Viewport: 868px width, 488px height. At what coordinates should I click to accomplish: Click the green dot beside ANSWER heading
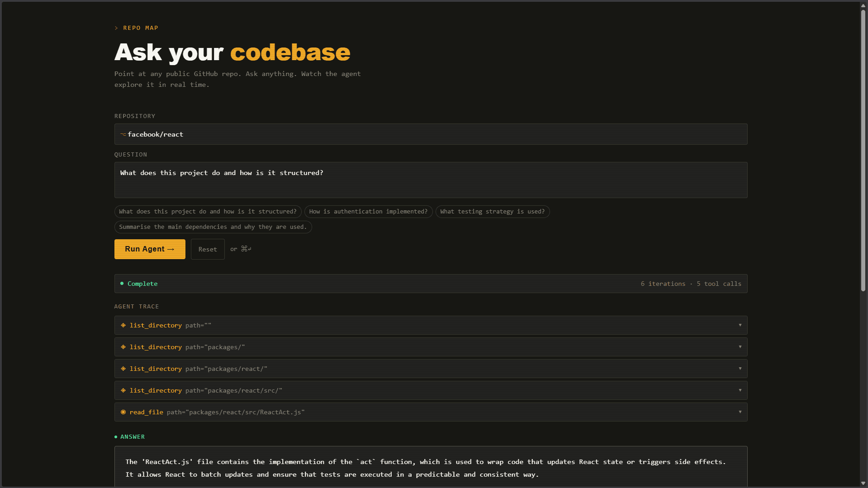point(116,437)
